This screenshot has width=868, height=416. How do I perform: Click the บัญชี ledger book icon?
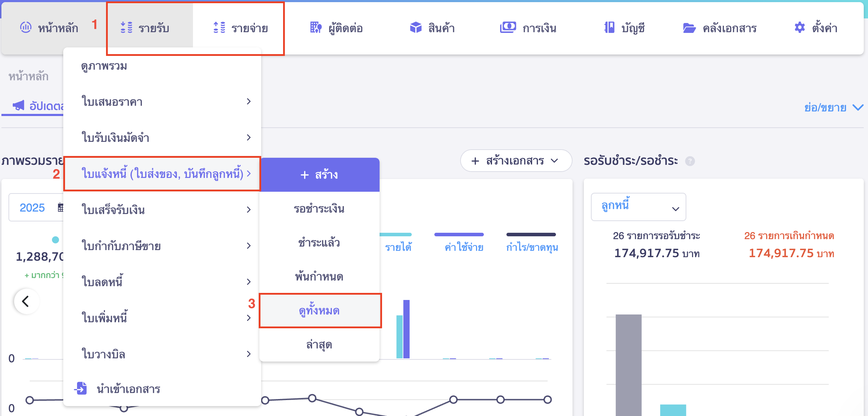[x=609, y=27]
